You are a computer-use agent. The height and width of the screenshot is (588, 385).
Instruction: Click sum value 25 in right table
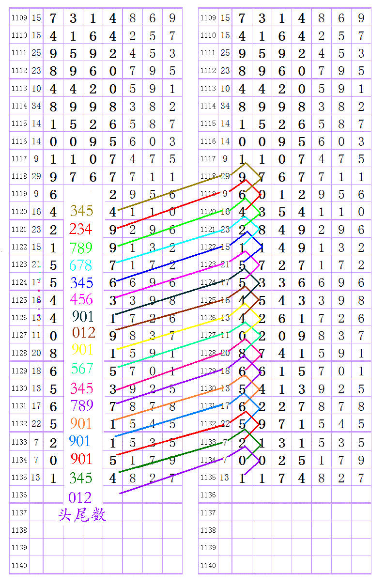point(225,53)
